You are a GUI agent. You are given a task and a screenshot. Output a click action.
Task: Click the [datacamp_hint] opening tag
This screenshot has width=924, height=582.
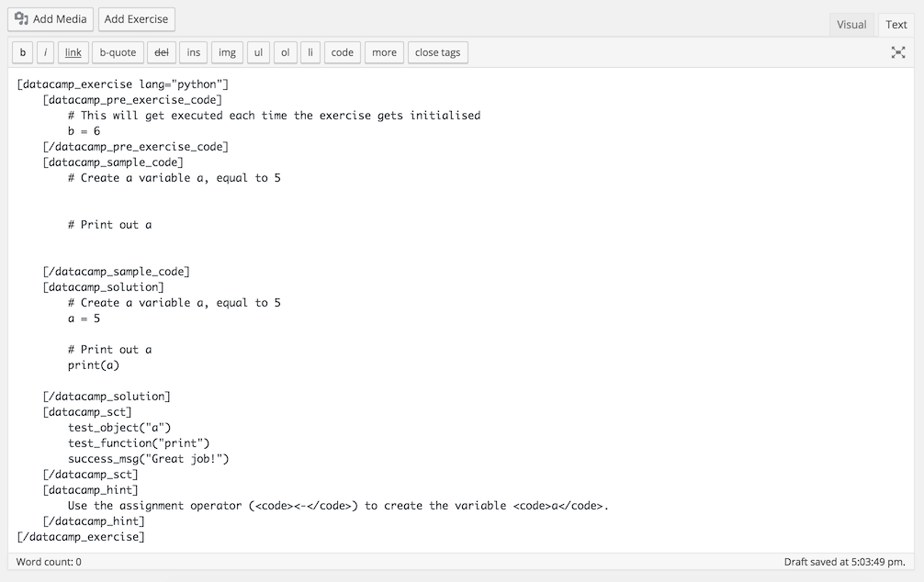pyautogui.click(x=90, y=490)
